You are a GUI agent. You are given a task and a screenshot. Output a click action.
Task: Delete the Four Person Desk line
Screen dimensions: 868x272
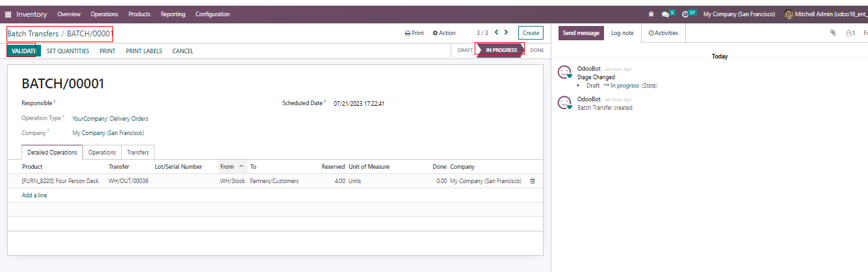point(533,181)
